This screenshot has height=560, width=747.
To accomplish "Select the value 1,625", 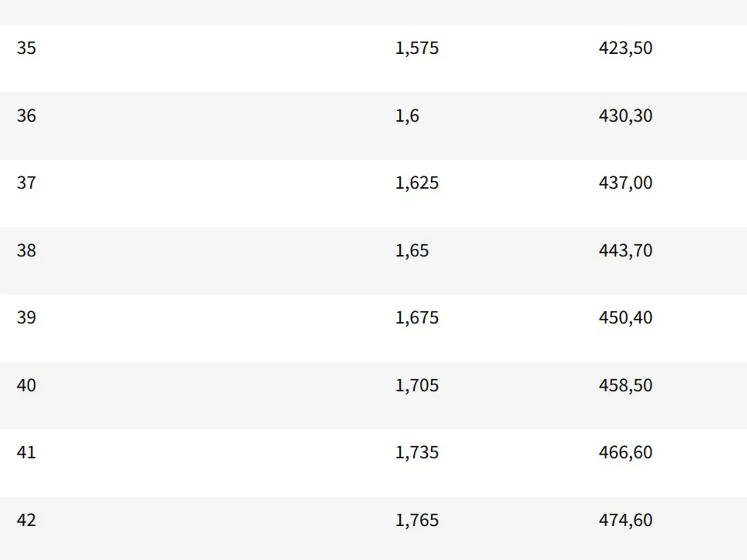I will tap(417, 183).
